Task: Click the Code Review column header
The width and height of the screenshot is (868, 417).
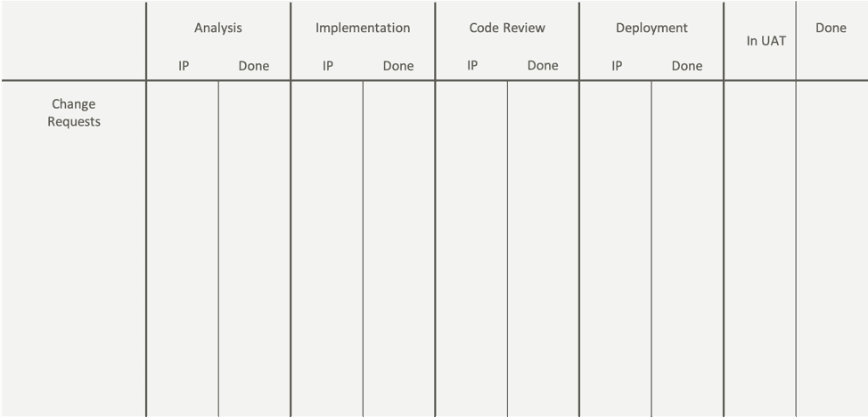Action: coord(507,28)
